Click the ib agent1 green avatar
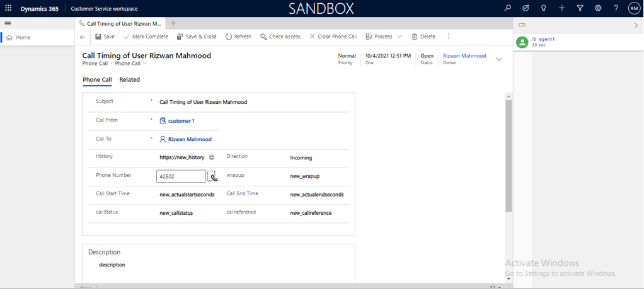The image size is (644, 291). tap(522, 42)
